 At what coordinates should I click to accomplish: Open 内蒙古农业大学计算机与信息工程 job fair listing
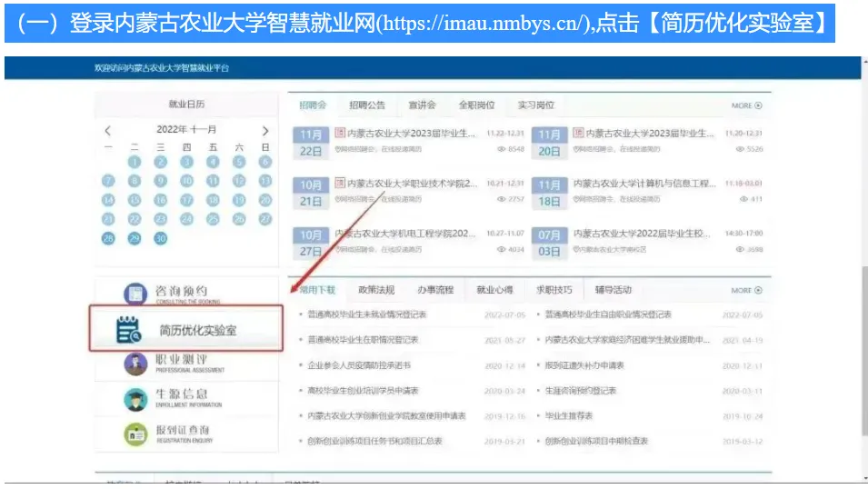click(644, 184)
